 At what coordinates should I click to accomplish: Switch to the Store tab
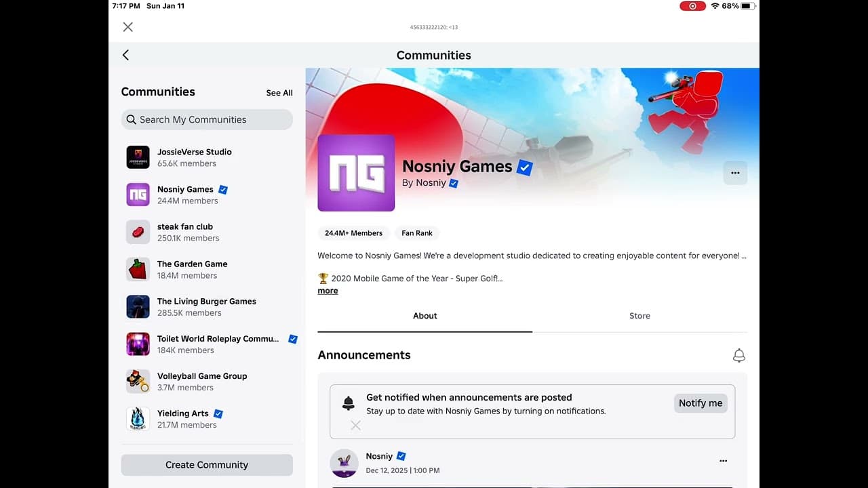(x=639, y=316)
